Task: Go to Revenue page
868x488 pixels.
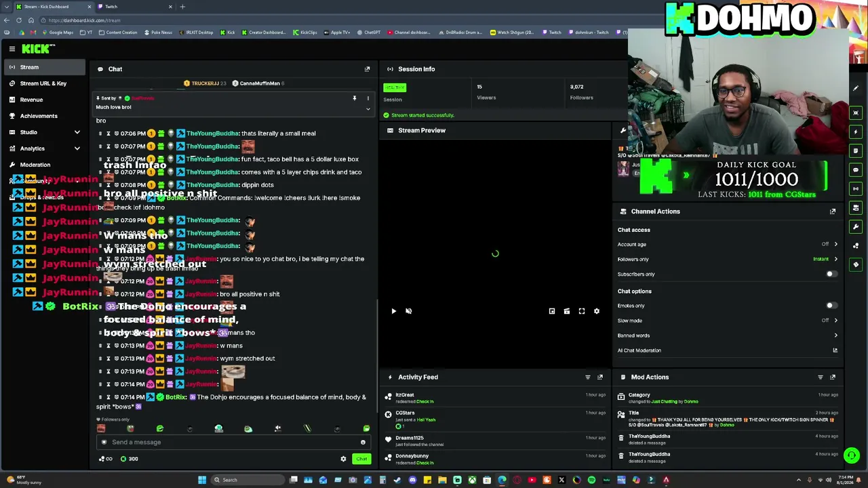Action: [44, 100]
